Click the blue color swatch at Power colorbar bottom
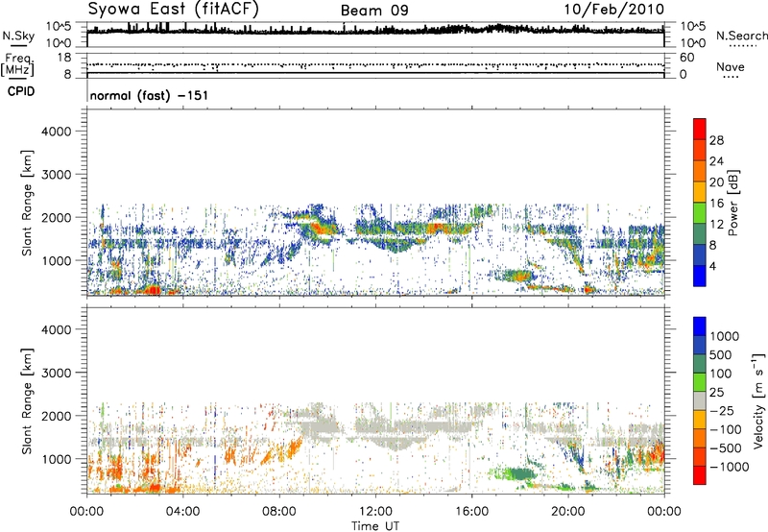This screenshot has height=532, width=768. click(x=700, y=276)
